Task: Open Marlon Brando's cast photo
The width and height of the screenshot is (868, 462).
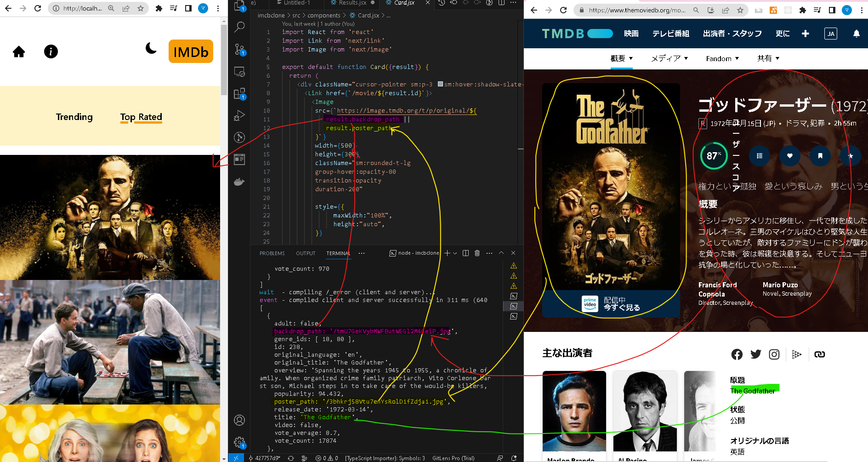Action: point(574,411)
